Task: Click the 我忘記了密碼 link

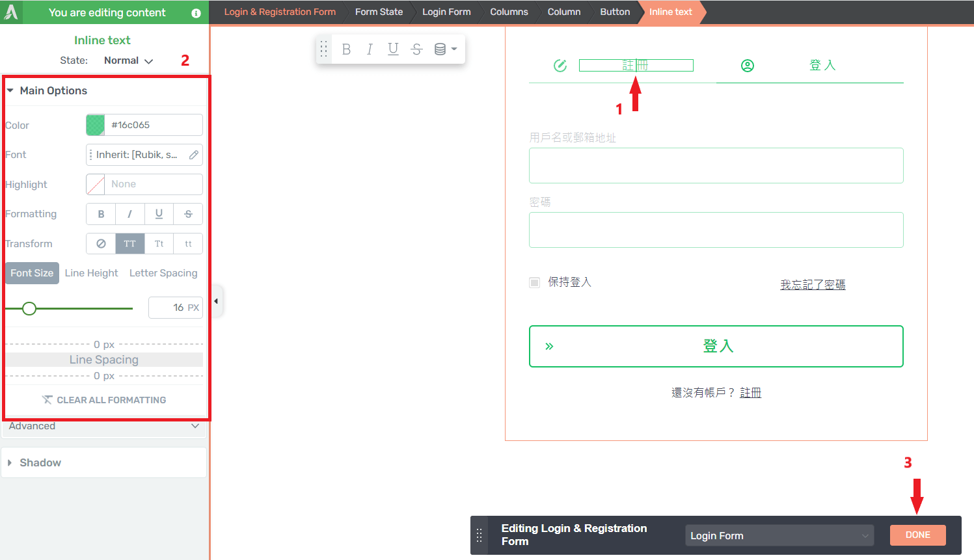Action: 813,285
